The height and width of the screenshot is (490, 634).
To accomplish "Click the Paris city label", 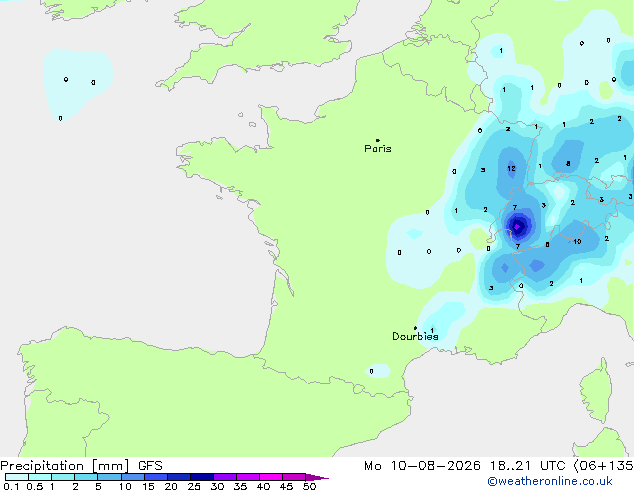I will coord(378,149).
